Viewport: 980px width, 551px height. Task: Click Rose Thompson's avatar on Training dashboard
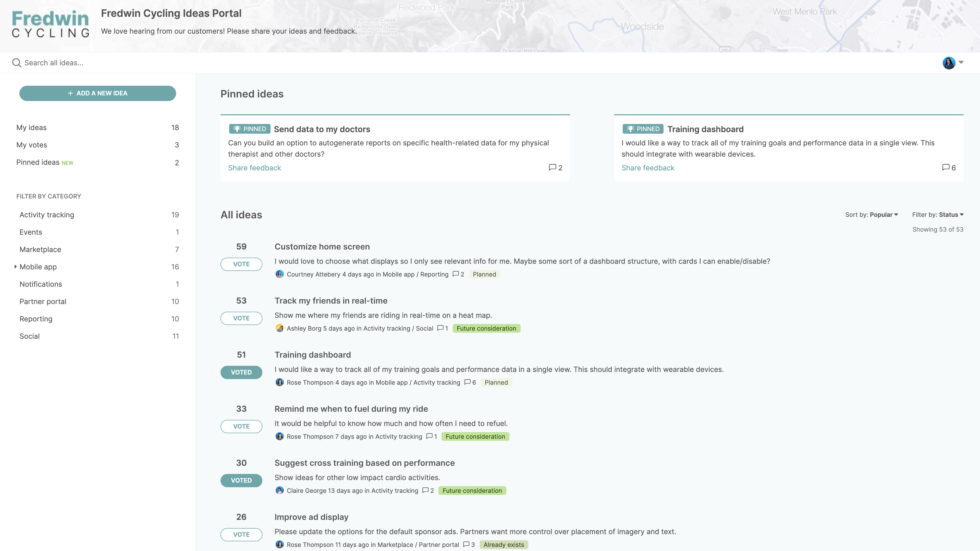[x=280, y=383]
